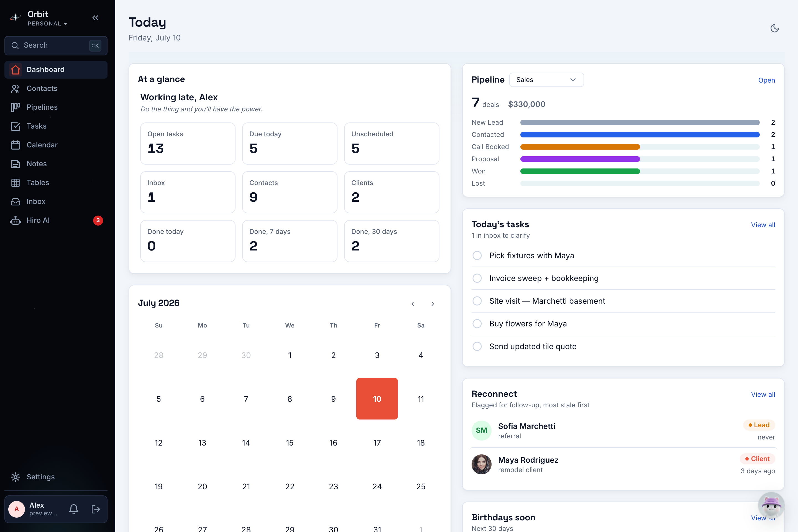Check off Invoice sweep + bookkeeping
This screenshot has width=798, height=532.
click(477, 278)
